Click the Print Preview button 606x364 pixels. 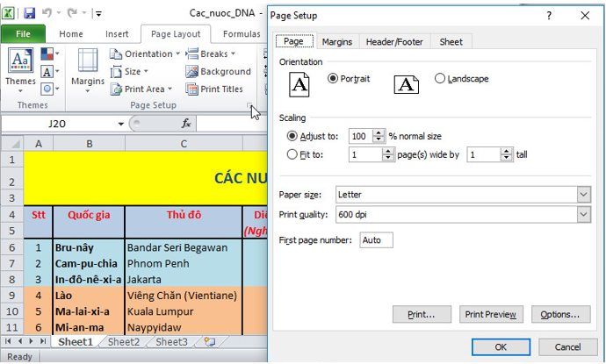(x=491, y=315)
